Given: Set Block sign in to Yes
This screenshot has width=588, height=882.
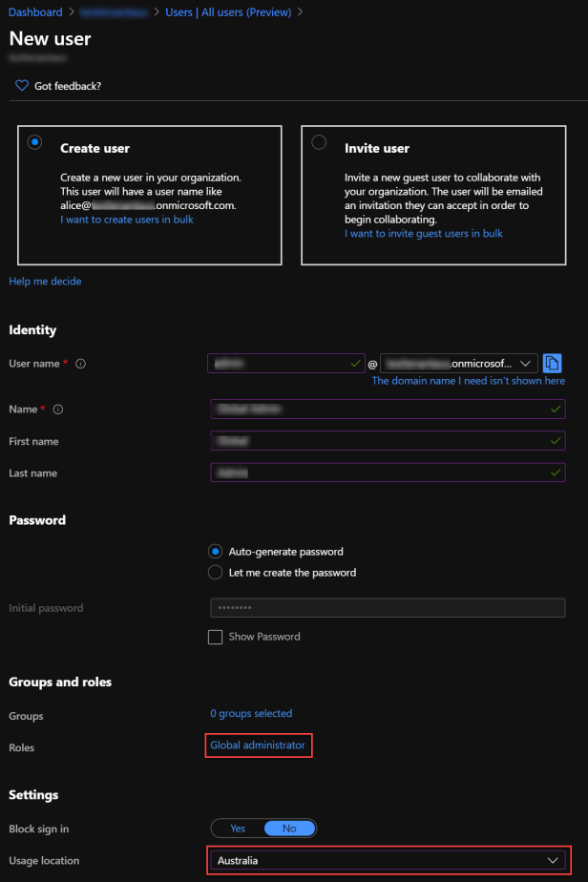Looking at the screenshot, I should point(238,828).
